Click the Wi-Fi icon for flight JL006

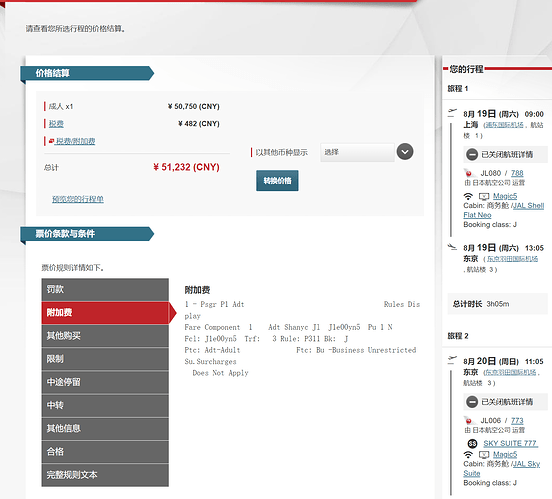[x=468, y=455]
